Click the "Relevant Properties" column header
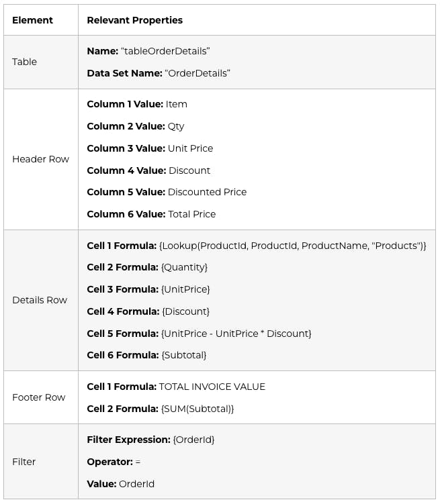 tap(134, 20)
